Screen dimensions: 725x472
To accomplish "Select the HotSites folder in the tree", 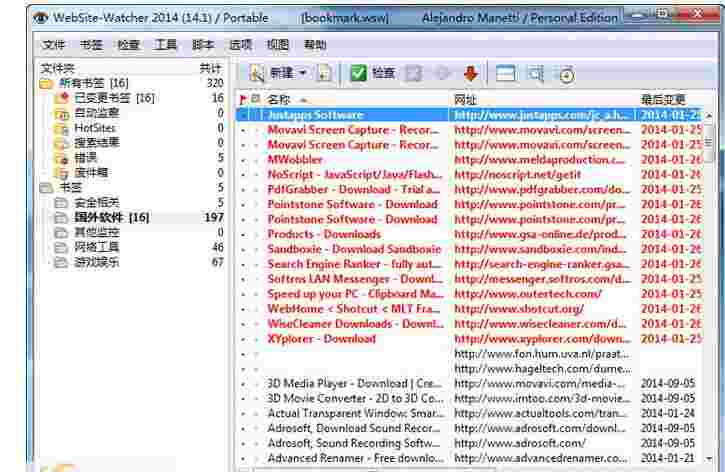I will coord(94,128).
